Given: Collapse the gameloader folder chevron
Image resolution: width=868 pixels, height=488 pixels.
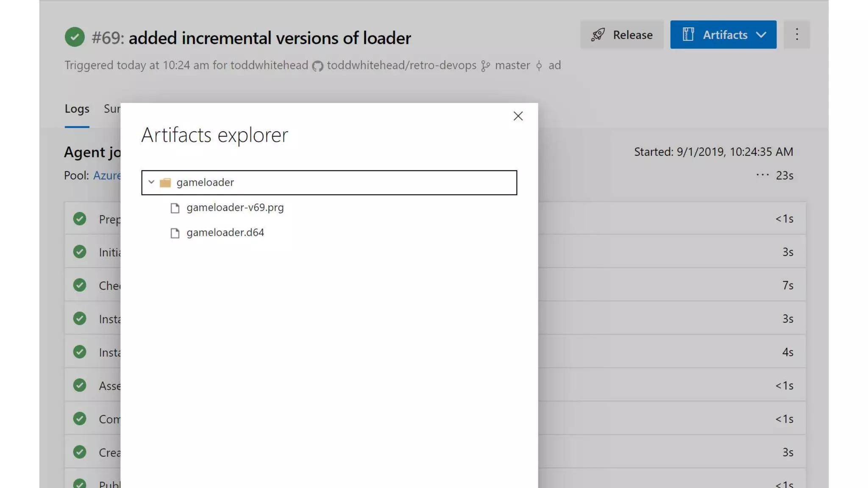Looking at the screenshot, I should tap(151, 182).
